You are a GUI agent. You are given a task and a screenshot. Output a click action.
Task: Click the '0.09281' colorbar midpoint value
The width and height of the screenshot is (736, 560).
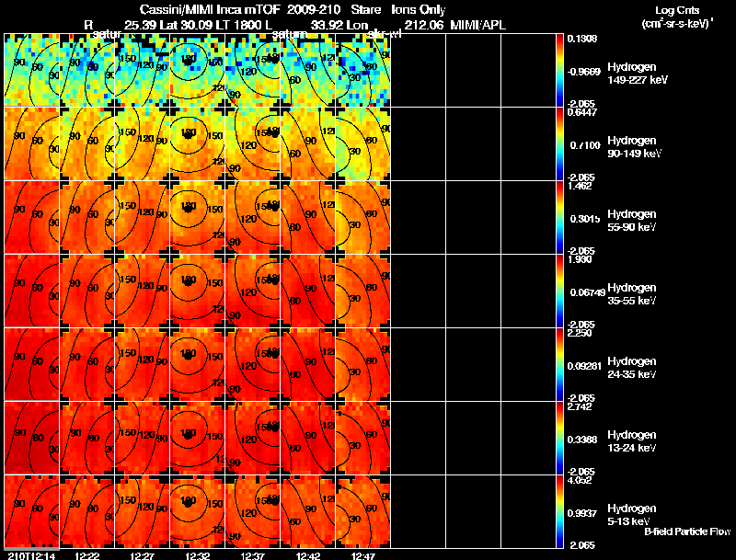click(584, 366)
